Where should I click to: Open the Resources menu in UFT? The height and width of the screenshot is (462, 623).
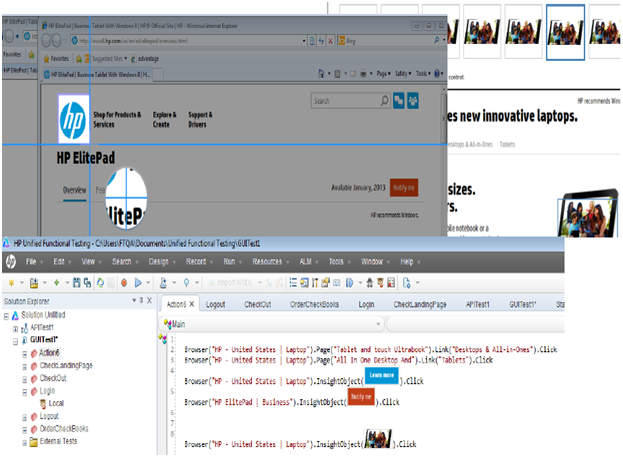point(267,261)
